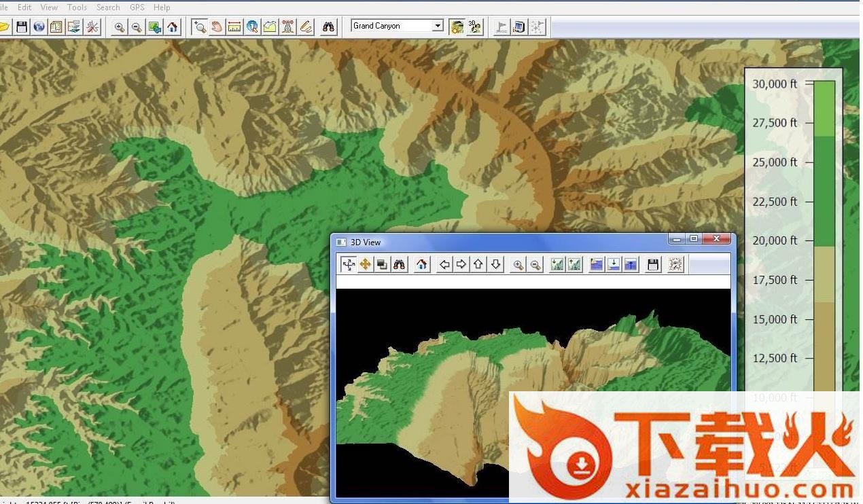863x504 pixels.
Task: Click the binoculars icon in 3D View
Action: tap(399, 264)
